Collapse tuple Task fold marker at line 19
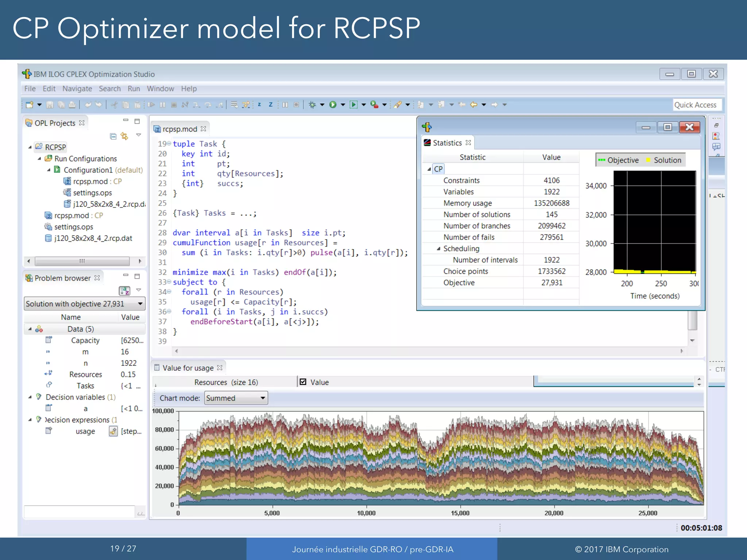Image resolution: width=747 pixels, height=560 pixels. click(169, 144)
